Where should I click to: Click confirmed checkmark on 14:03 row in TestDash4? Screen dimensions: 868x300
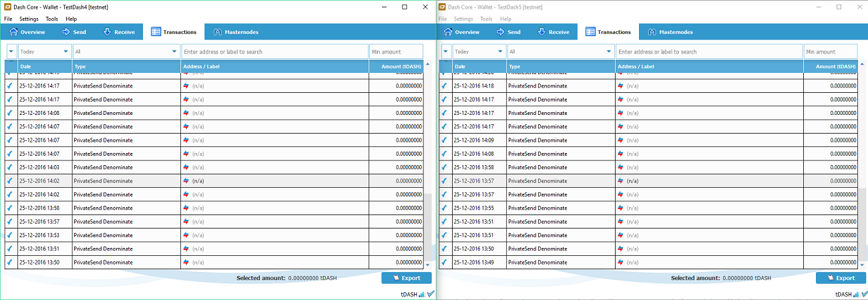point(9,167)
